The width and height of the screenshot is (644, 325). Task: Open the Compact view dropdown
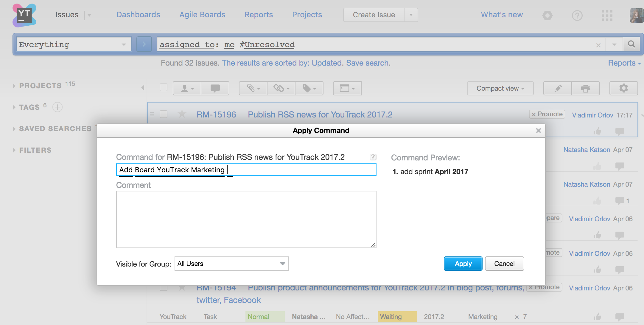point(500,88)
